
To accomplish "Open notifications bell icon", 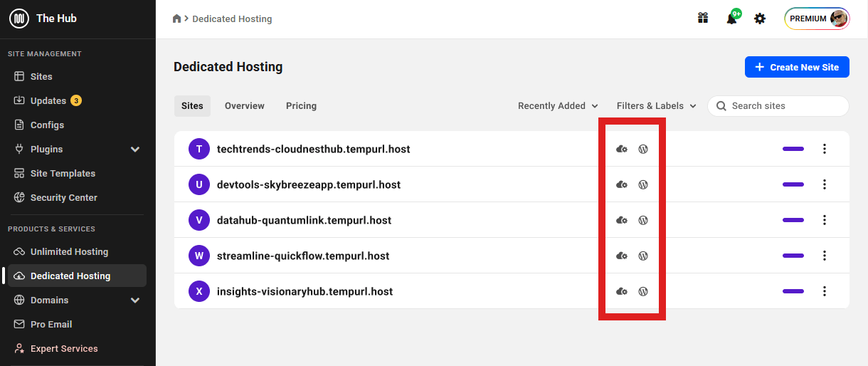I will (x=731, y=19).
